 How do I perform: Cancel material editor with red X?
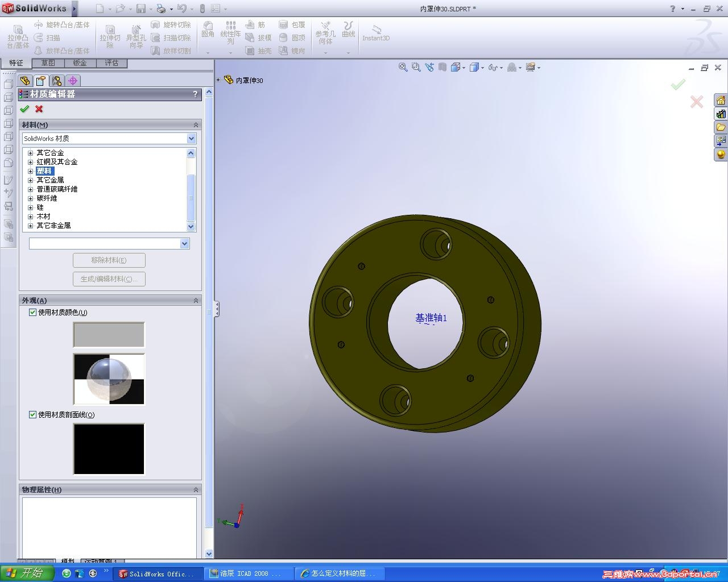point(39,109)
